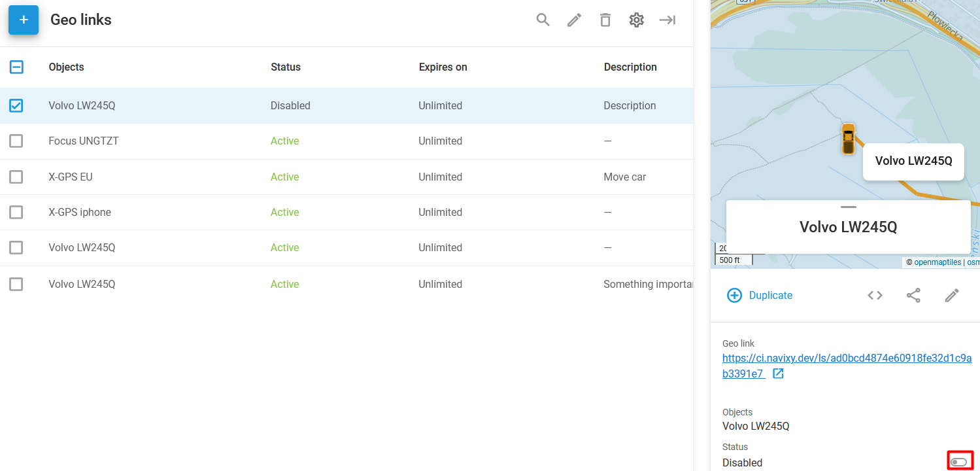Click the pencil edit icon in toolbar
This screenshot has height=471, width=980.
tap(574, 20)
